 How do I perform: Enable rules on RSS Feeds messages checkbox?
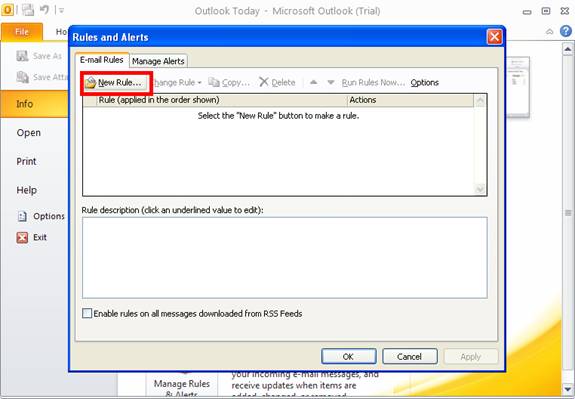coord(87,314)
